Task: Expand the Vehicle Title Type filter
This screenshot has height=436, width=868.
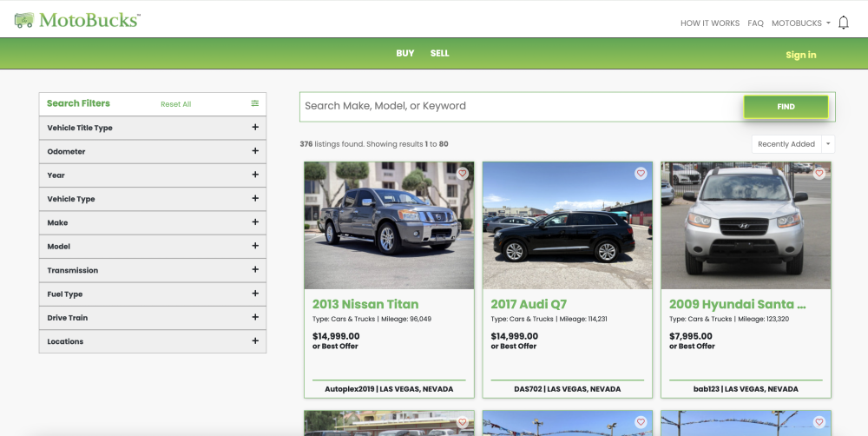Action: (x=153, y=128)
